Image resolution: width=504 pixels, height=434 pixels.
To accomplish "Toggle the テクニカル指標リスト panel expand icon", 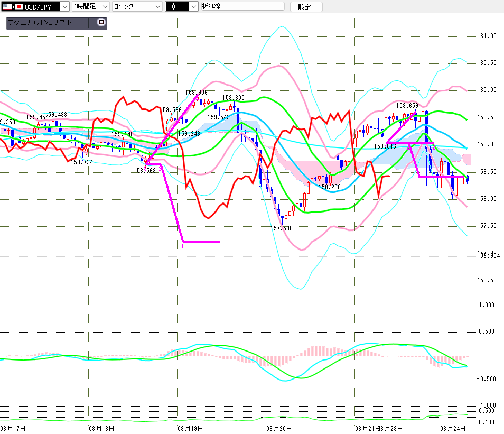I will click(x=101, y=23).
